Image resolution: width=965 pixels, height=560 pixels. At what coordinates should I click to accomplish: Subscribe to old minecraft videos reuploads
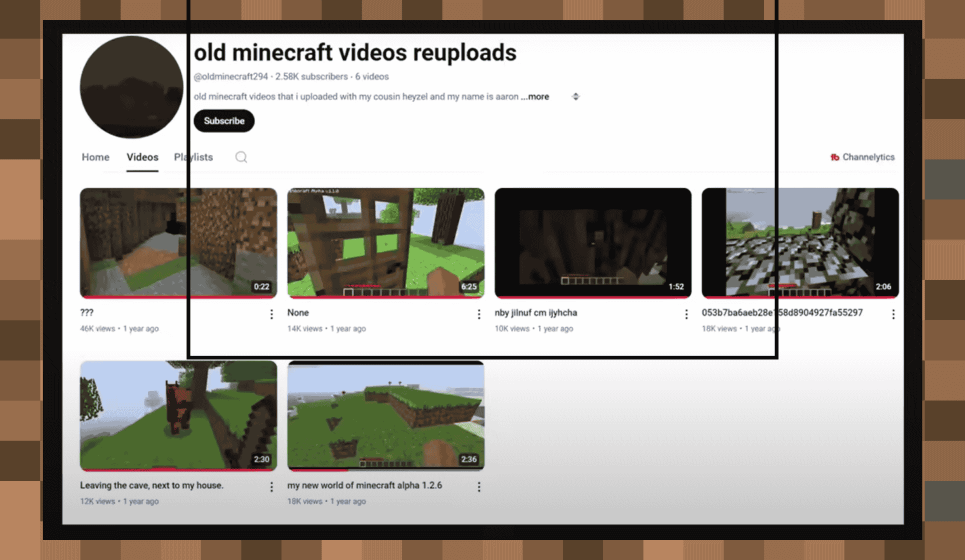(x=224, y=121)
